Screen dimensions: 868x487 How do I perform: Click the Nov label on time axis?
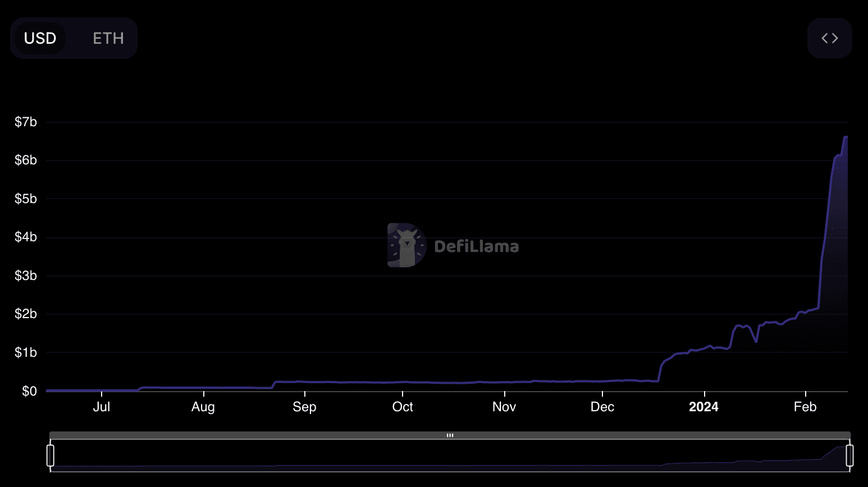coord(504,407)
